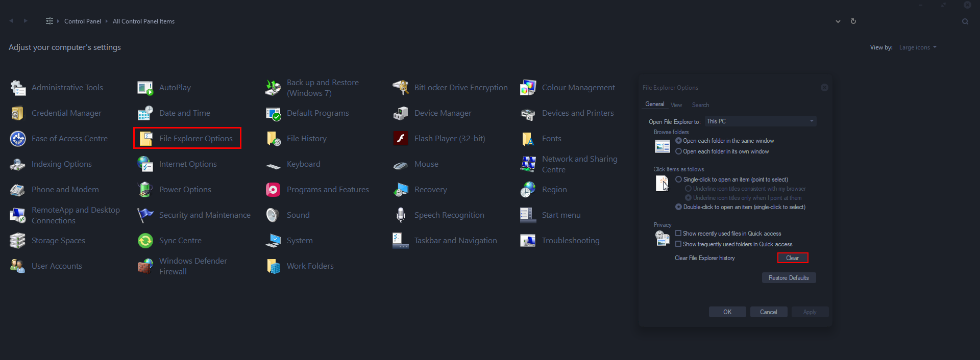Switch to the General tab

[655, 105]
